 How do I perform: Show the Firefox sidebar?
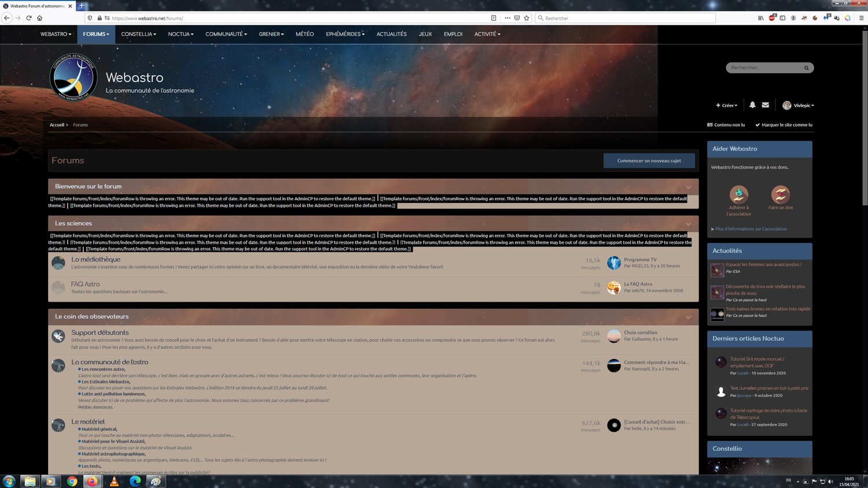(782, 18)
